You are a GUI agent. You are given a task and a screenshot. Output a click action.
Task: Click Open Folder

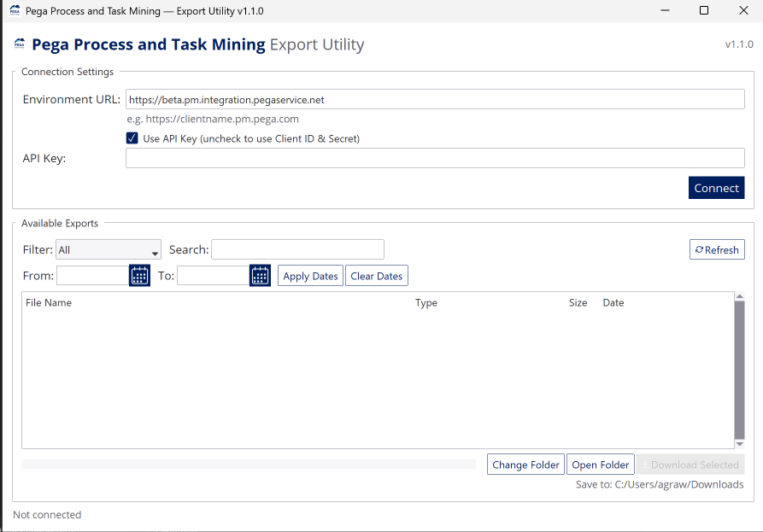[x=601, y=465]
